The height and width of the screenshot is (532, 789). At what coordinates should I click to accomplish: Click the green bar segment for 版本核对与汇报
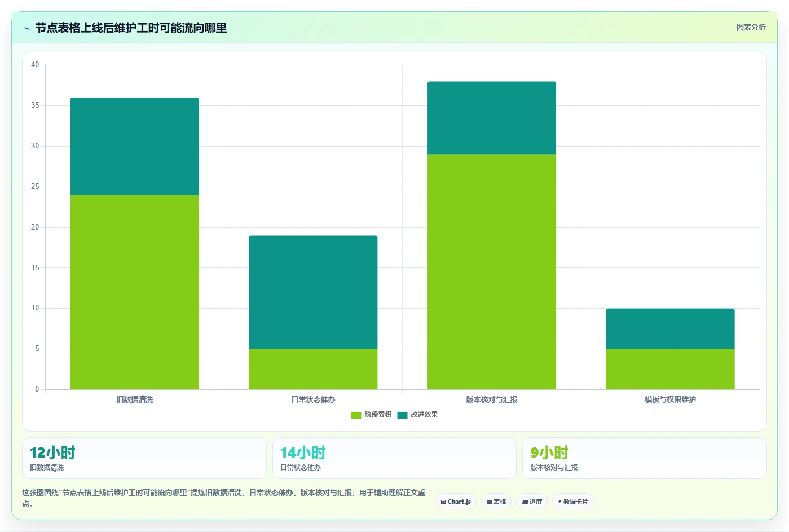pos(492,271)
